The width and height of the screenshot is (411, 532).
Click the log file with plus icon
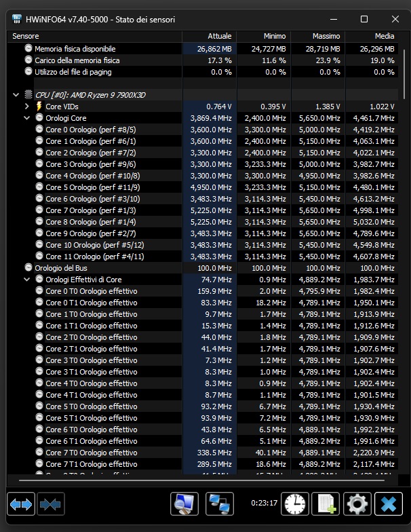(326, 503)
